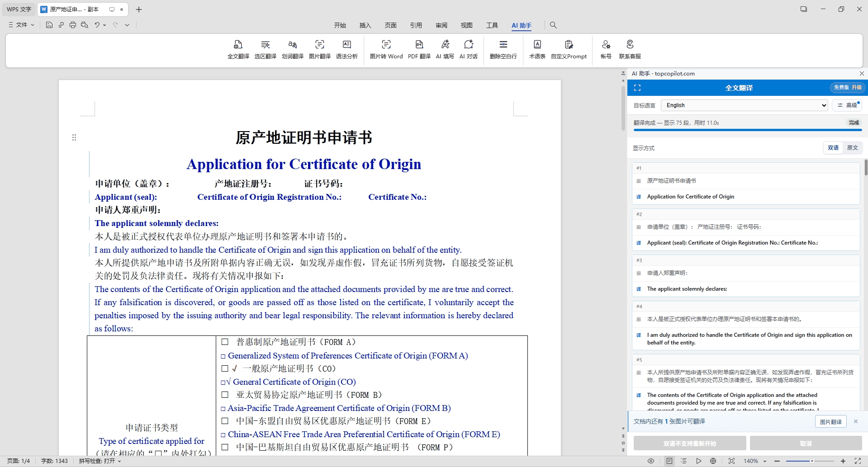Open the 拼写检查 status dropdown
The image size is (868, 467).
point(100,461)
